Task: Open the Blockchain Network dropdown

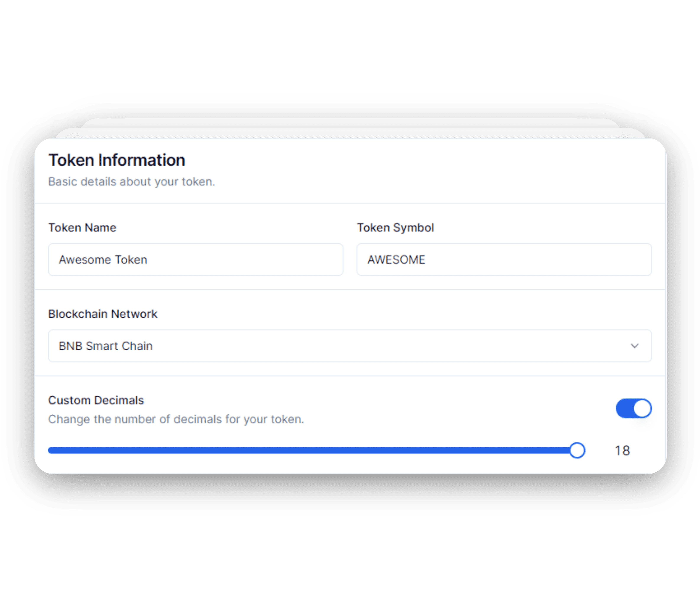Action: click(349, 346)
